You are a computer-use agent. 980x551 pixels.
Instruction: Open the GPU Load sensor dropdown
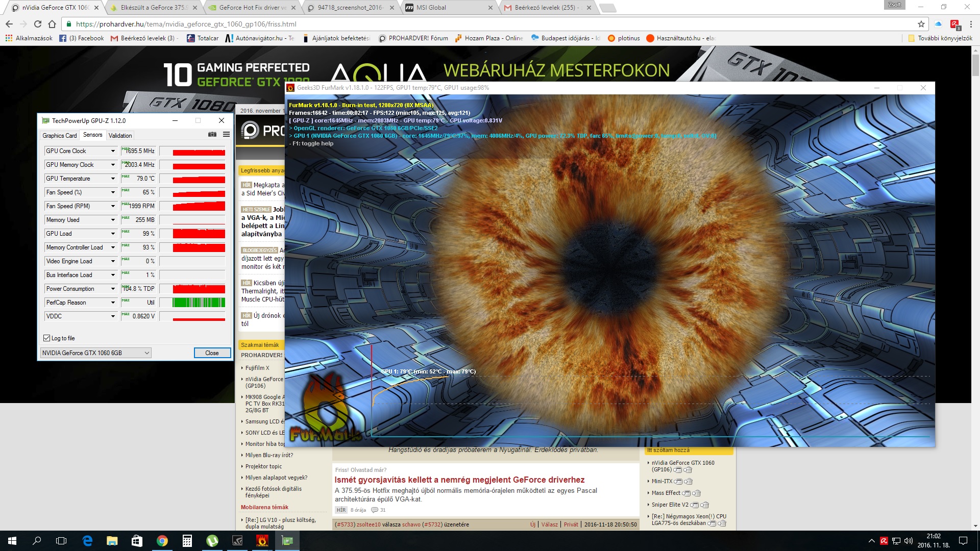[x=113, y=234]
